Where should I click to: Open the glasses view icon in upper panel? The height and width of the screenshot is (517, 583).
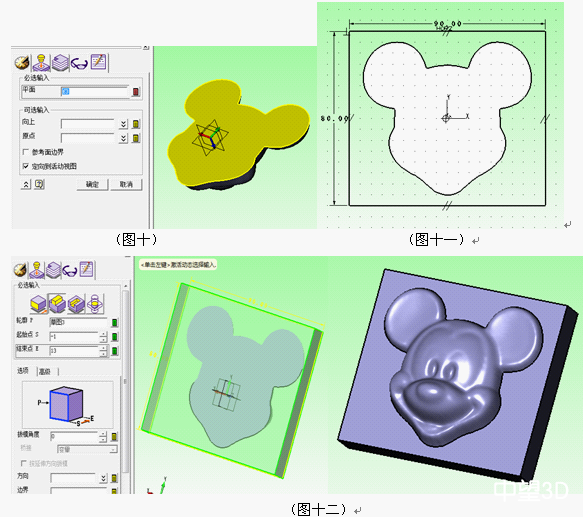click(79, 63)
